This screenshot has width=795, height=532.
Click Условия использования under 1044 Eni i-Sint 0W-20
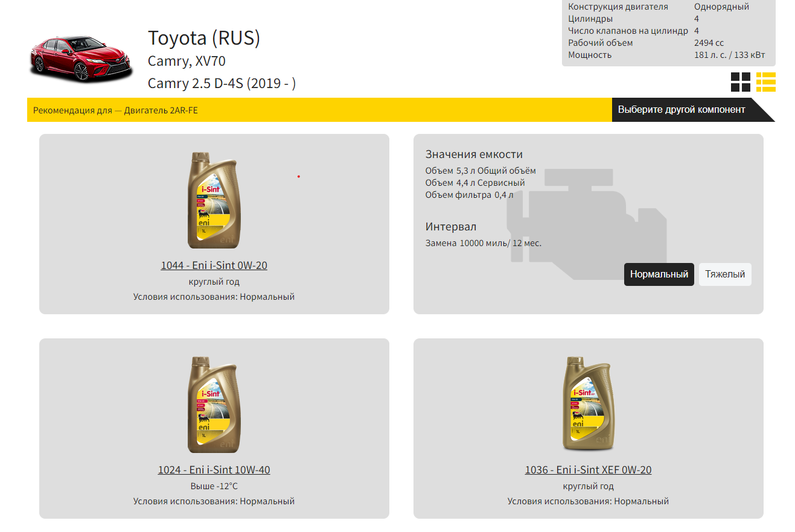click(x=214, y=297)
